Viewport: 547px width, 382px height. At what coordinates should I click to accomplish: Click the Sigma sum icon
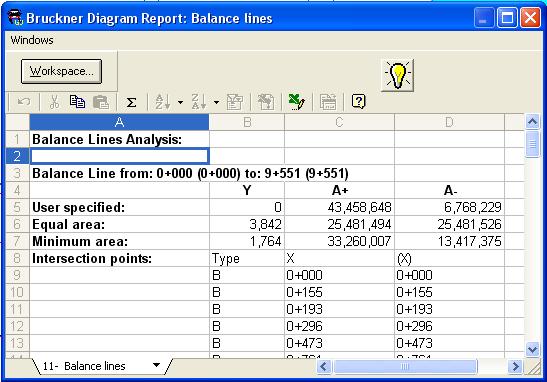click(x=131, y=102)
